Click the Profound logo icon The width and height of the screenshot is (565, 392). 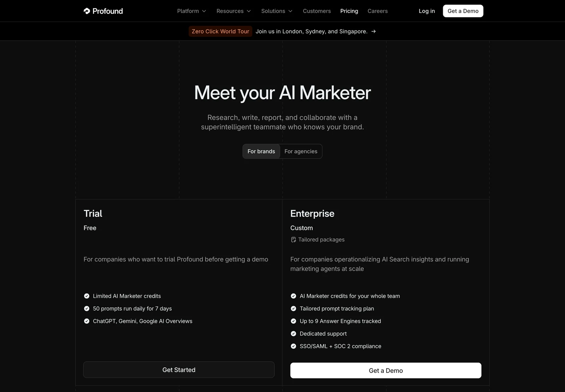point(87,11)
